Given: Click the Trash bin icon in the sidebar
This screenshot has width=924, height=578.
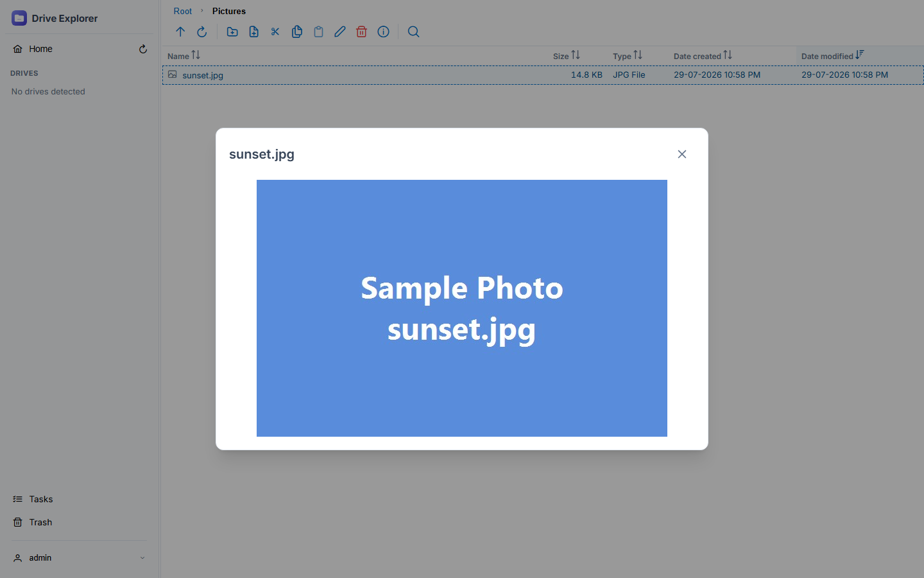Looking at the screenshot, I should (x=18, y=522).
